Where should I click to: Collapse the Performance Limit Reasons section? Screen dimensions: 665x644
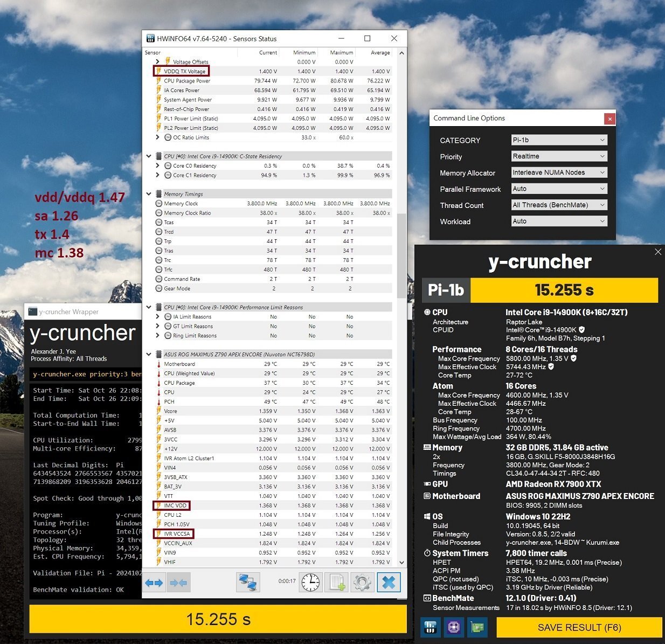click(x=149, y=307)
